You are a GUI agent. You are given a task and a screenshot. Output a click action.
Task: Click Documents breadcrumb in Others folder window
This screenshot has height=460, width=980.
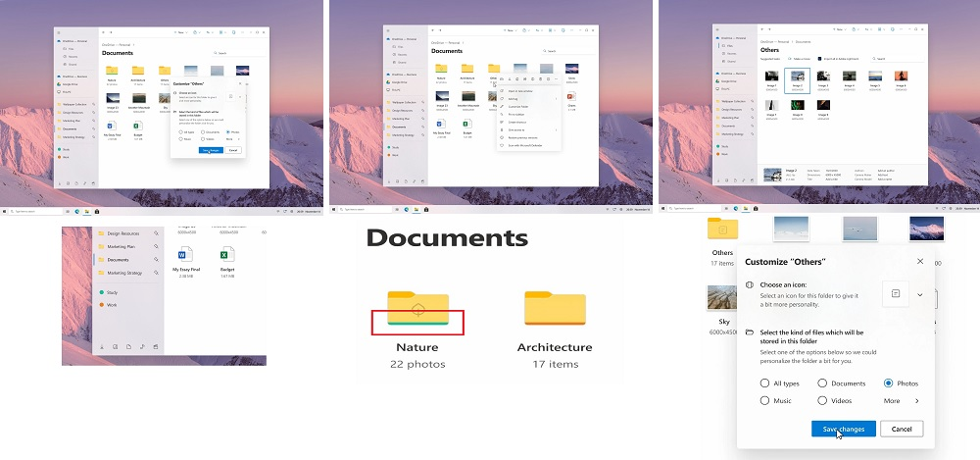tap(803, 41)
